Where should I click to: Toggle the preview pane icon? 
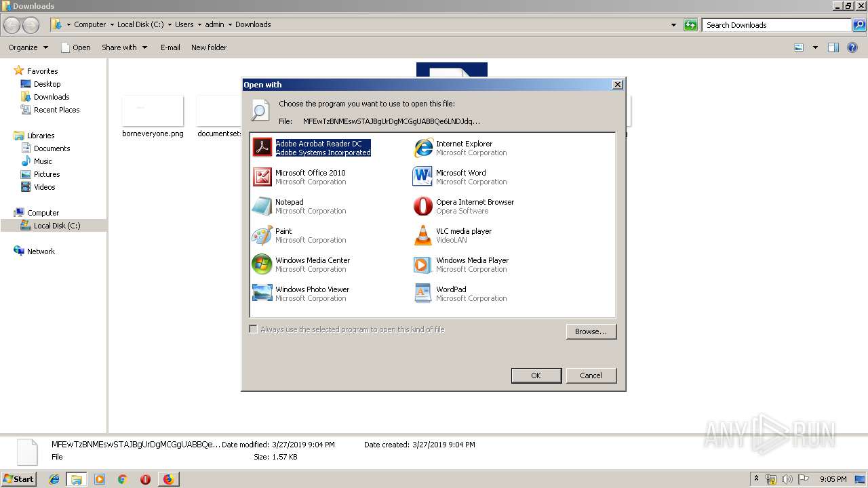(x=833, y=47)
